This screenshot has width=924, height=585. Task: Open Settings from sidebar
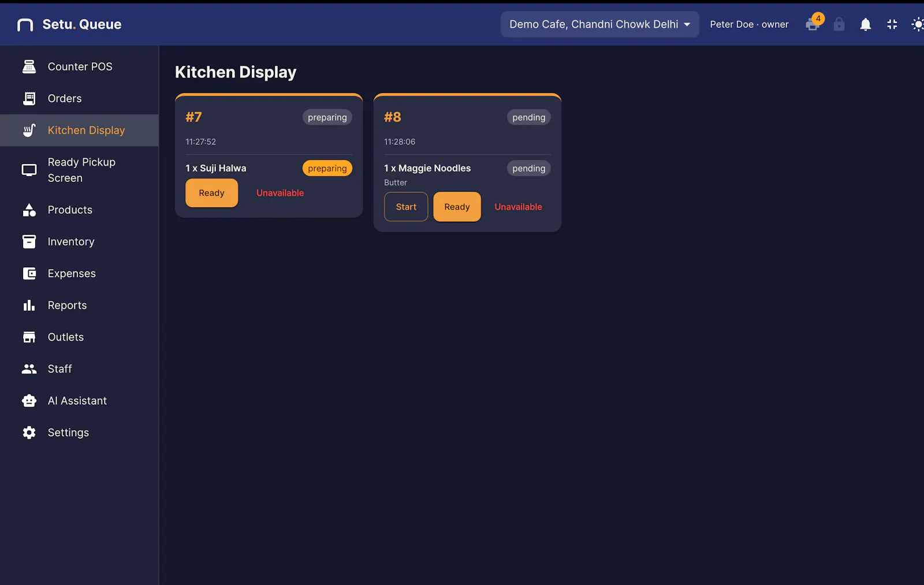(x=79, y=432)
